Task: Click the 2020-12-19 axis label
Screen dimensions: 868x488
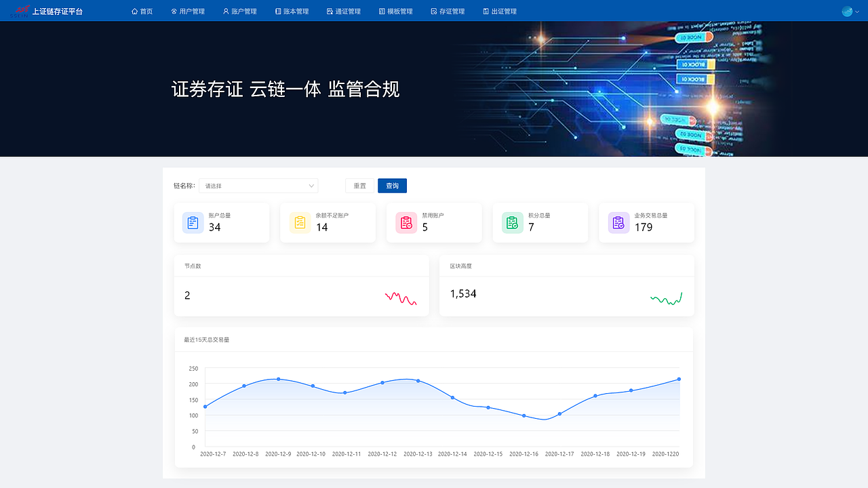Action: (631, 454)
